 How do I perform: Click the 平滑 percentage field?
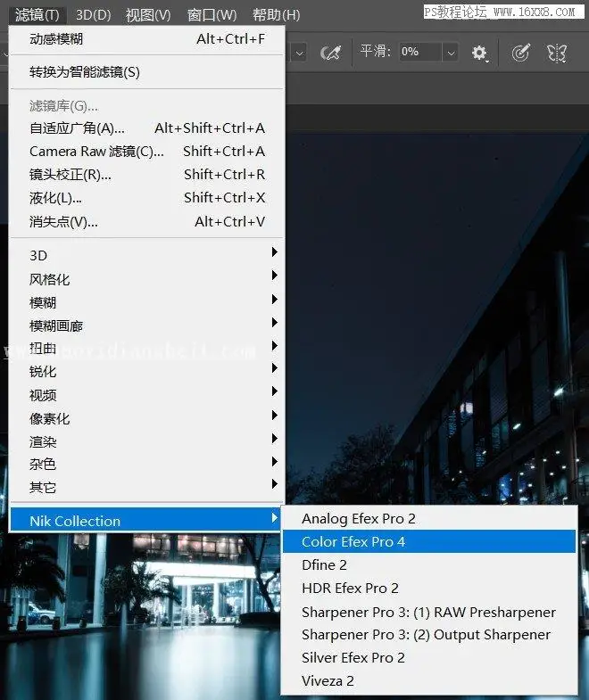[420, 52]
